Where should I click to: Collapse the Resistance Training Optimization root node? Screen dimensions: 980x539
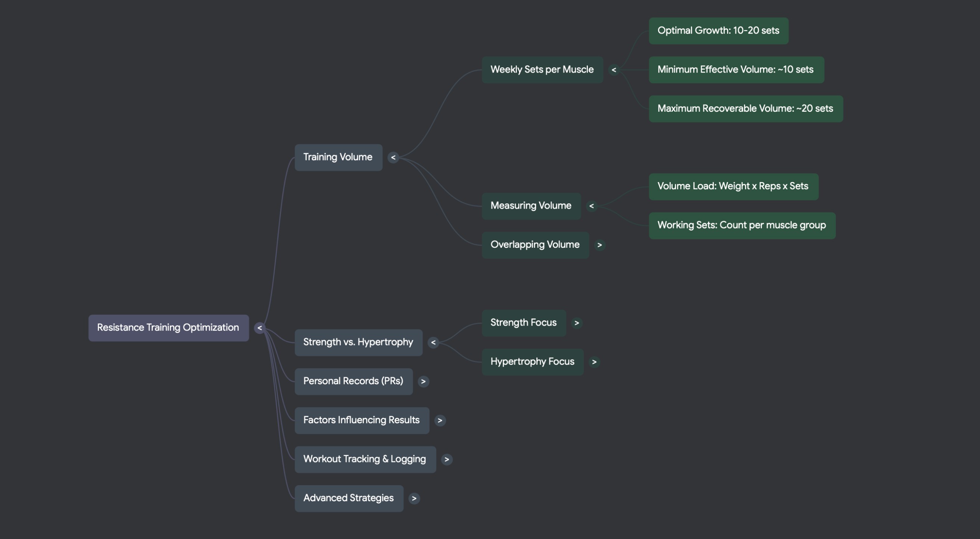(260, 328)
